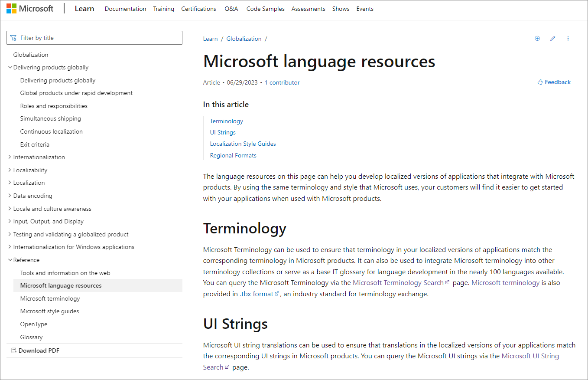Expand the Internationalization node

pos(10,157)
